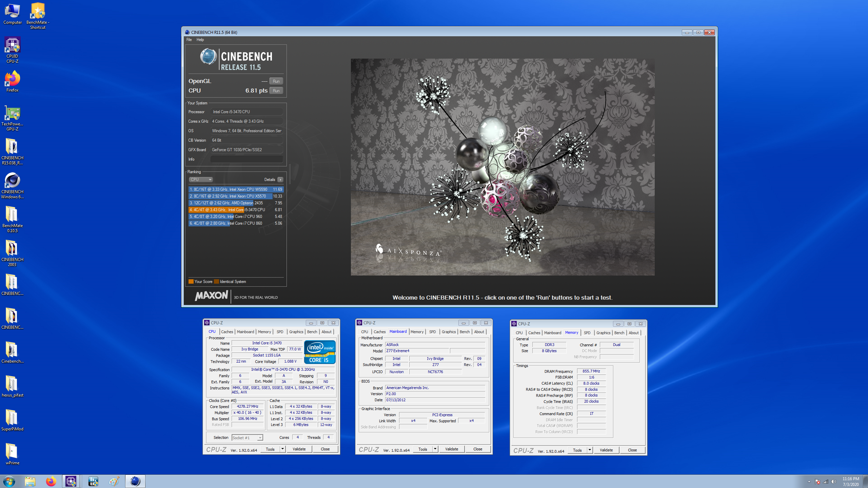Image resolution: width=868 pixels, height=488 pixels.
Task: Open the TechPowerUp GPU-Z desktop icon
Action: [x=13, y=118]
